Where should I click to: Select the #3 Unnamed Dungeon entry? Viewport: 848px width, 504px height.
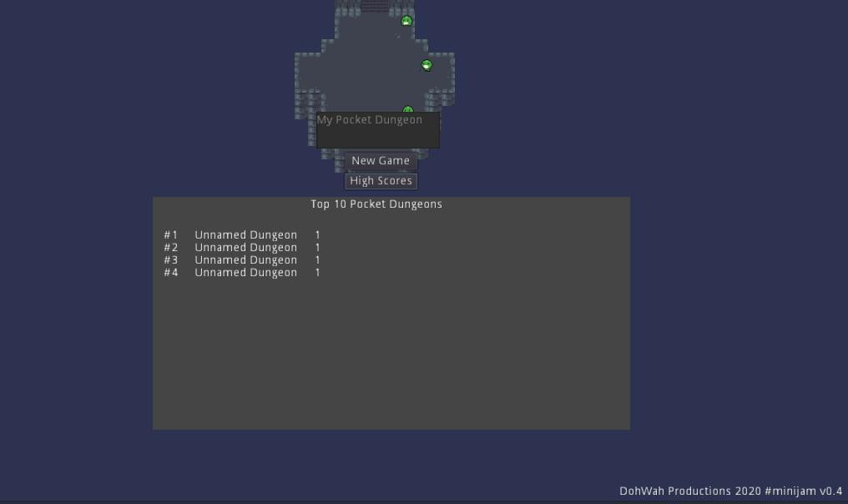coord(242,260)
